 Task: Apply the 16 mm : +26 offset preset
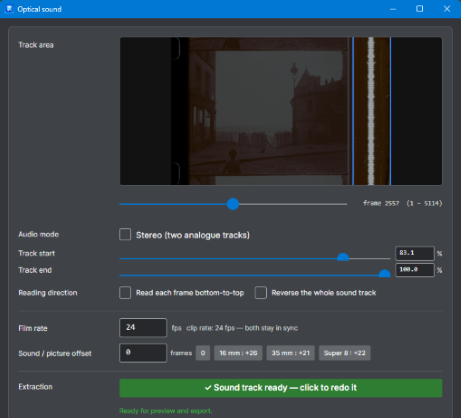[238, 353]
